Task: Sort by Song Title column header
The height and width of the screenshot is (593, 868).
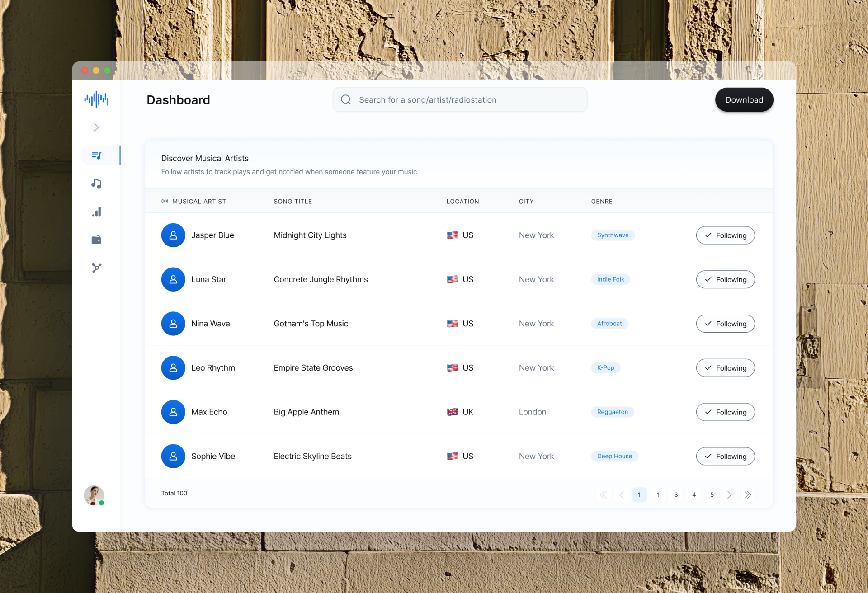Action: [293, 202]
